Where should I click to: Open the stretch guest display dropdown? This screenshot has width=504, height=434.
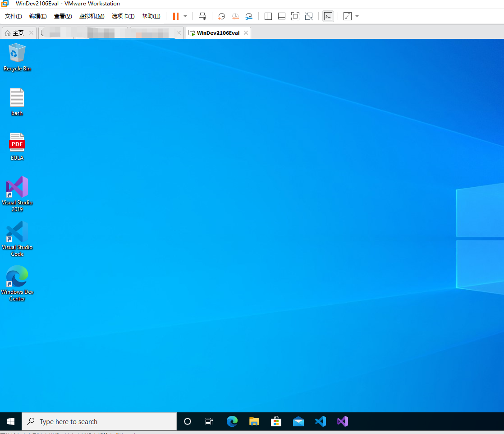[357, 16]
